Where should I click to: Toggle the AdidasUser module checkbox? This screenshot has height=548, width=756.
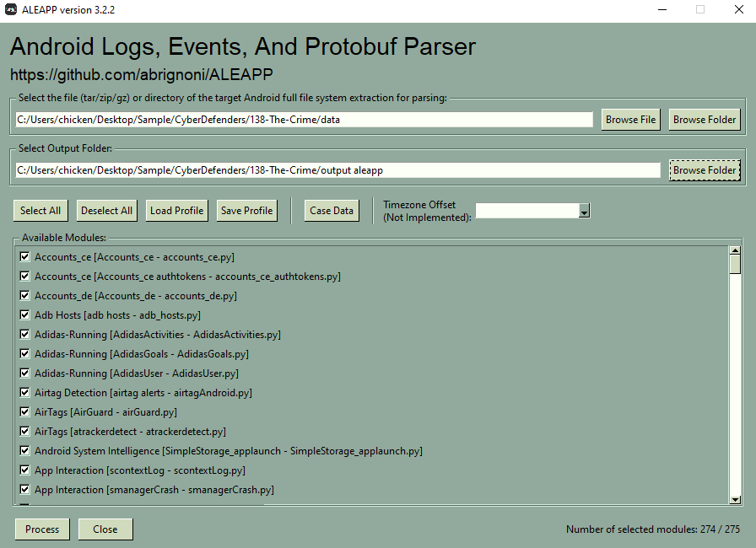point(24,373)
